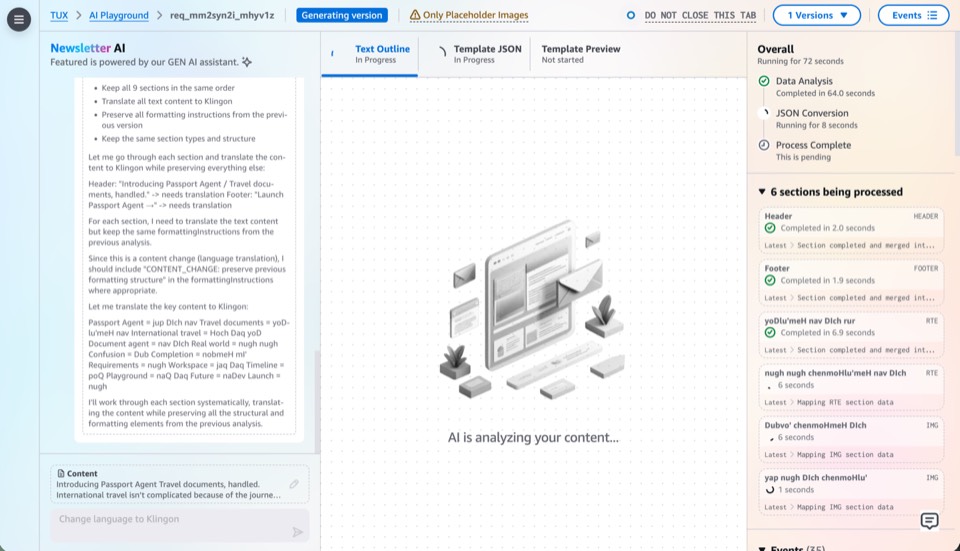Click the Header section completed check icon
960x551 pixels.
[x=770, y=228]
